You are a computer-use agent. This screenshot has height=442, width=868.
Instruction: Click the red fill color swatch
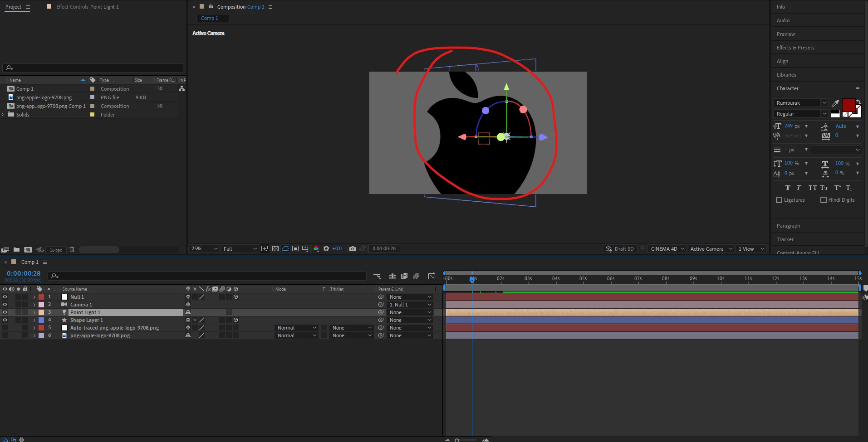[848, 105]
